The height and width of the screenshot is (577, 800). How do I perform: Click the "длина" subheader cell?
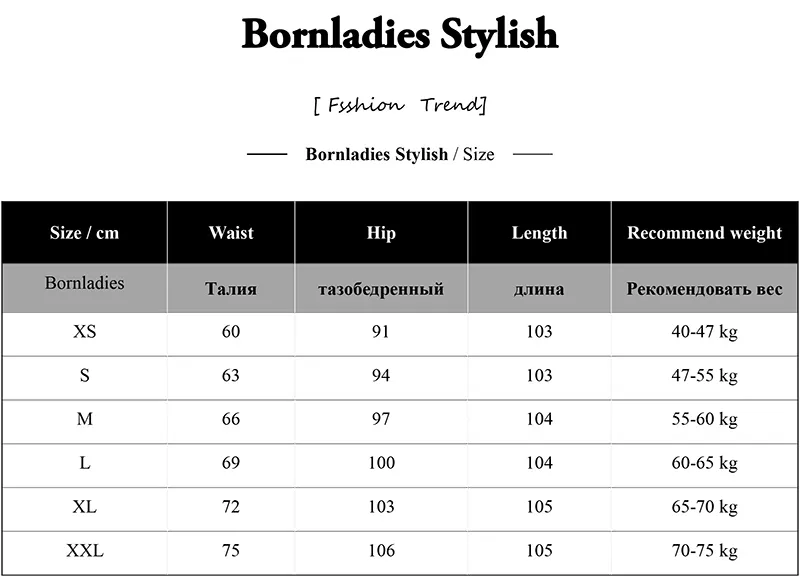[539, 289]
